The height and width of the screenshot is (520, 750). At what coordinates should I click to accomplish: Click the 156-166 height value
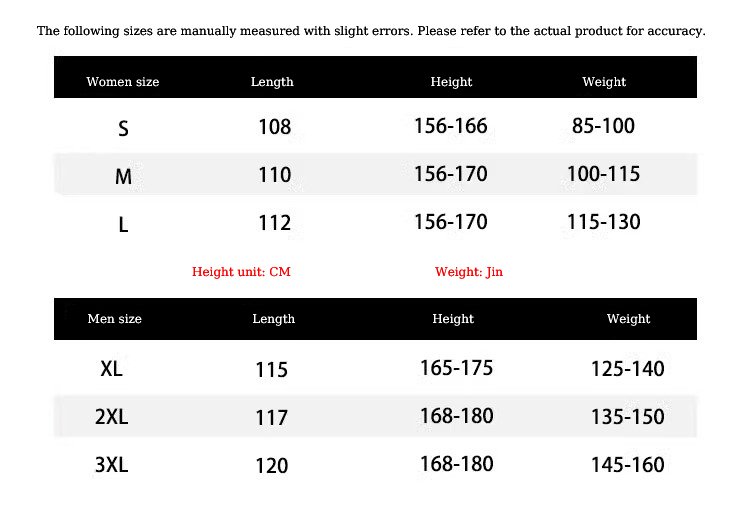pyautogui.click(x=451, y=126)
